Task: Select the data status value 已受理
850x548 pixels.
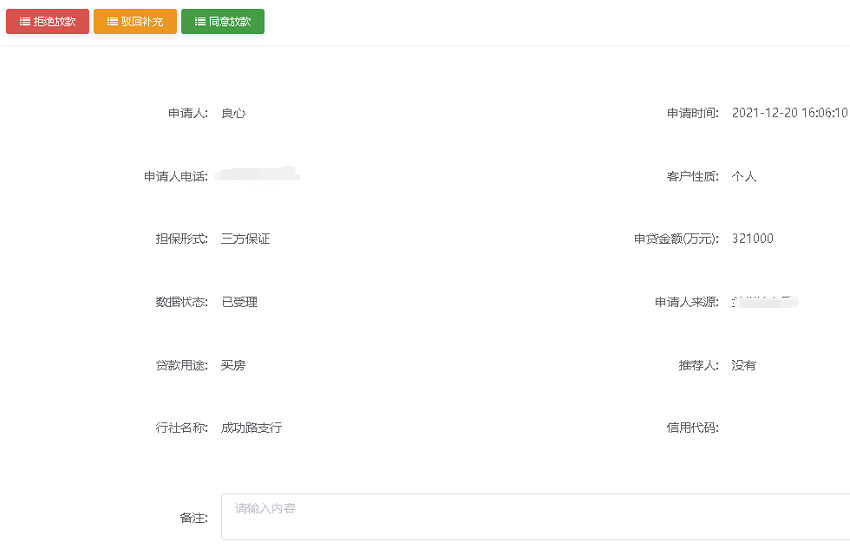Action: click(240, 302)
